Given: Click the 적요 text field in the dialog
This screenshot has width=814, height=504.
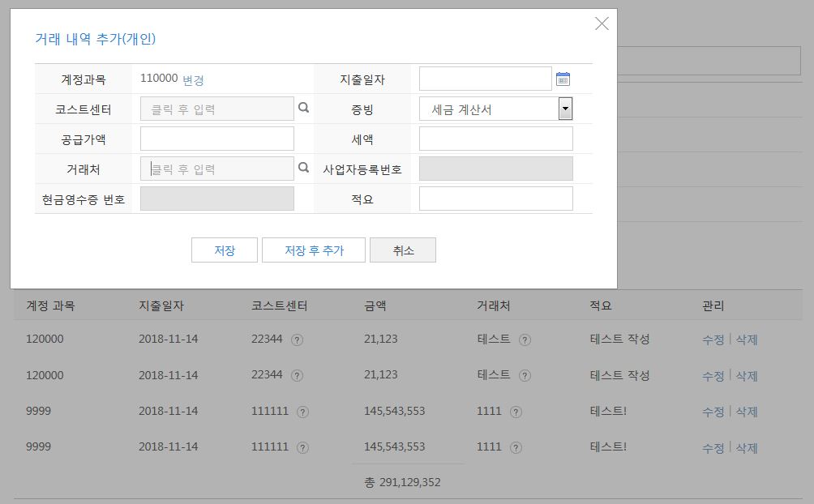Looking at the screenshot, I should pos(495,199).
